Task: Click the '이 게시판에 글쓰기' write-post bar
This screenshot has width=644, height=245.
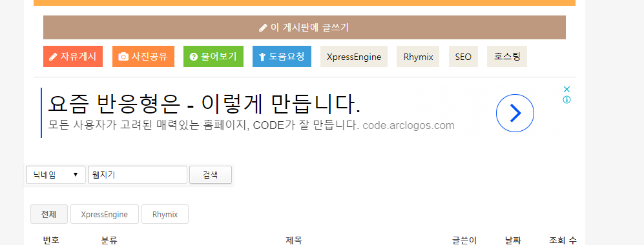Action: (x=304, y=28)
